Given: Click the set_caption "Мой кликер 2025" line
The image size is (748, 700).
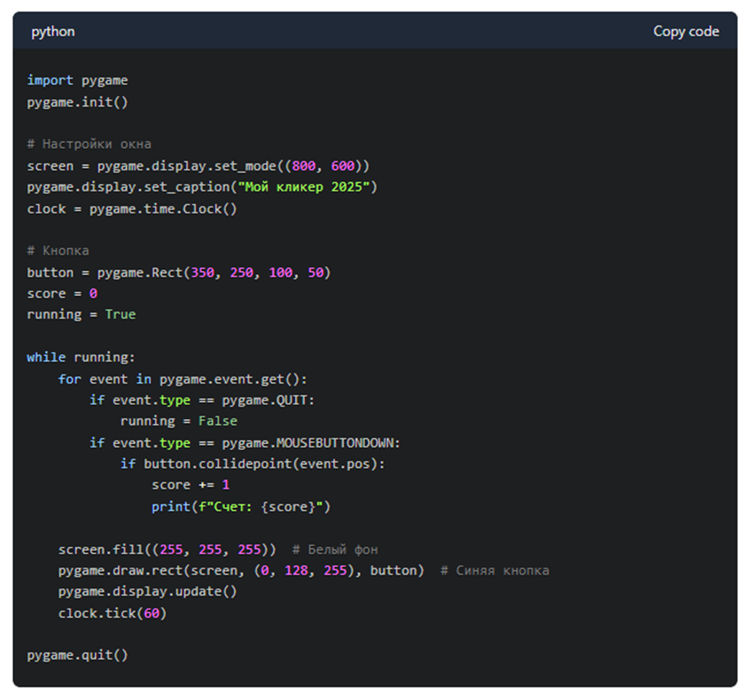Looking at the screenshot, I should tap(202, 187).
